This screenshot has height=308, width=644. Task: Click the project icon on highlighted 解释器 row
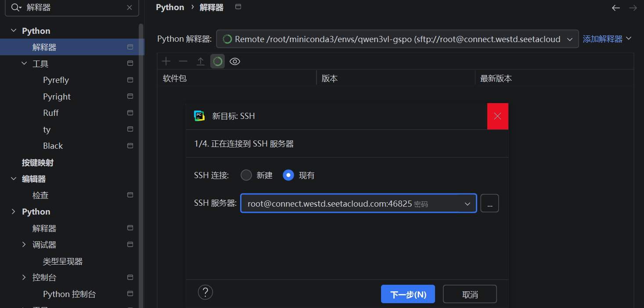[130, 47]
